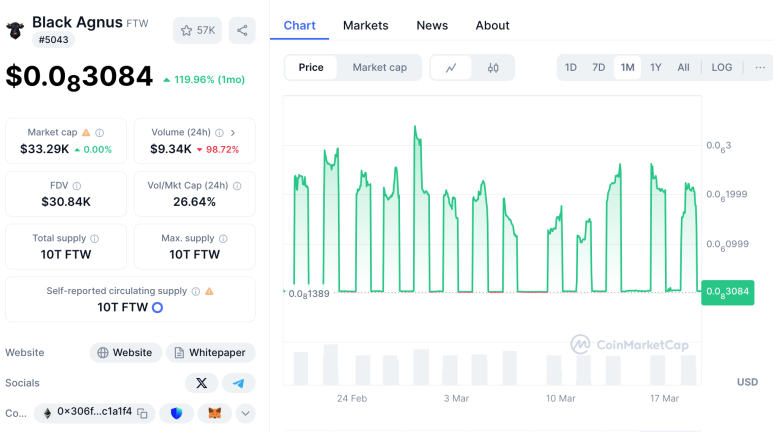Toggle LOG scale on chart

(722, 68)
